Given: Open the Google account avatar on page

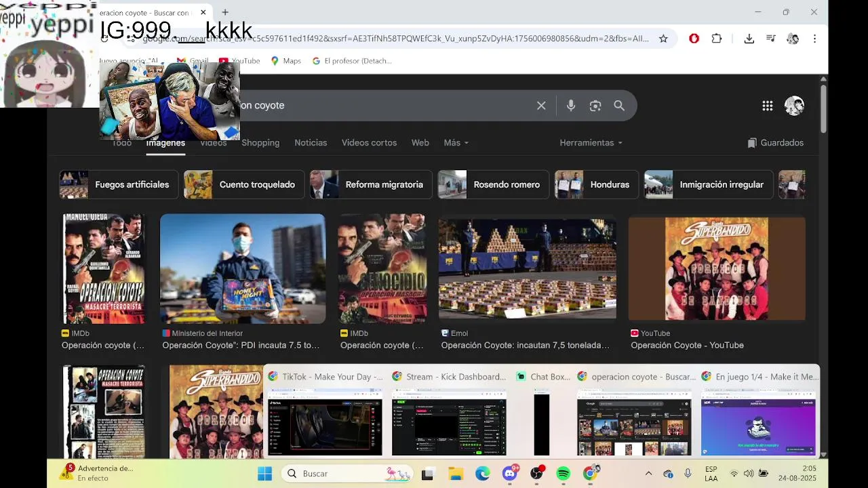Looking at the screenshot, I should (794, 106).
